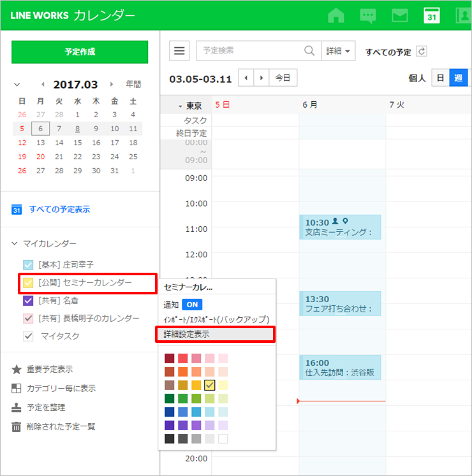This screenshot has width=472, height=476.
Task: Open the Mail envelope icon
Action: pyautogui.click(x=400, y=15)
